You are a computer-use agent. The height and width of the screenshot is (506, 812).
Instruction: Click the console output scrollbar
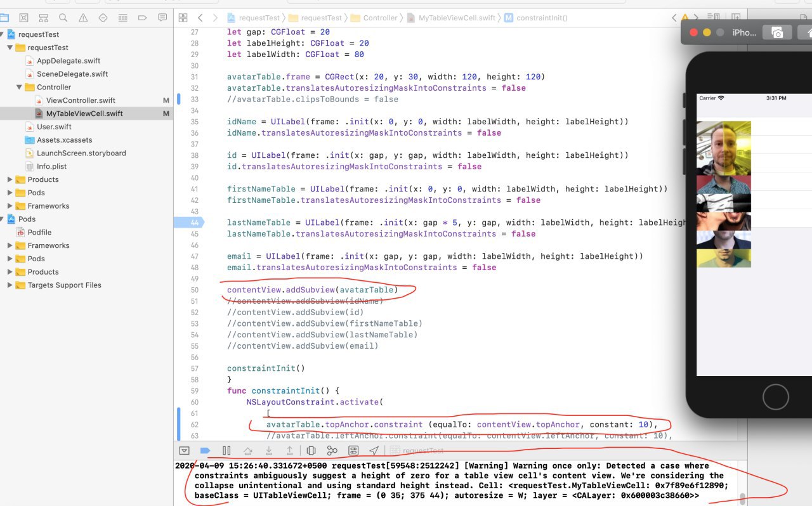click(x=743, y=498)
